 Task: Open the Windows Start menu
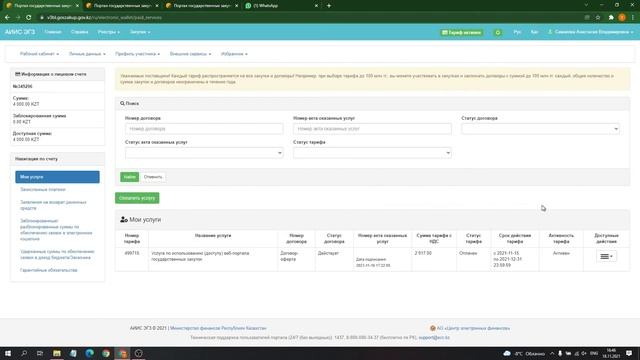click(8, 353)
